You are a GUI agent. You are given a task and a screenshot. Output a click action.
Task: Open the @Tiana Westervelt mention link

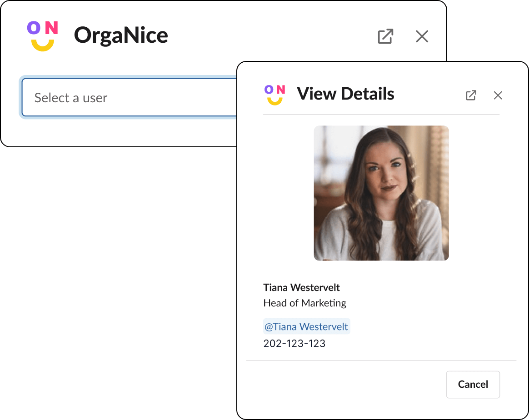click(x=306, y=326)
